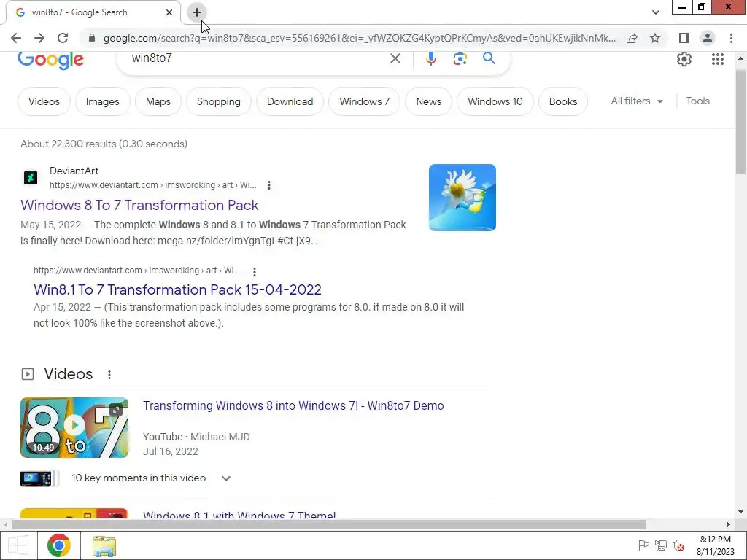Click the horizontal scrollbar thumb

(329, 525)
